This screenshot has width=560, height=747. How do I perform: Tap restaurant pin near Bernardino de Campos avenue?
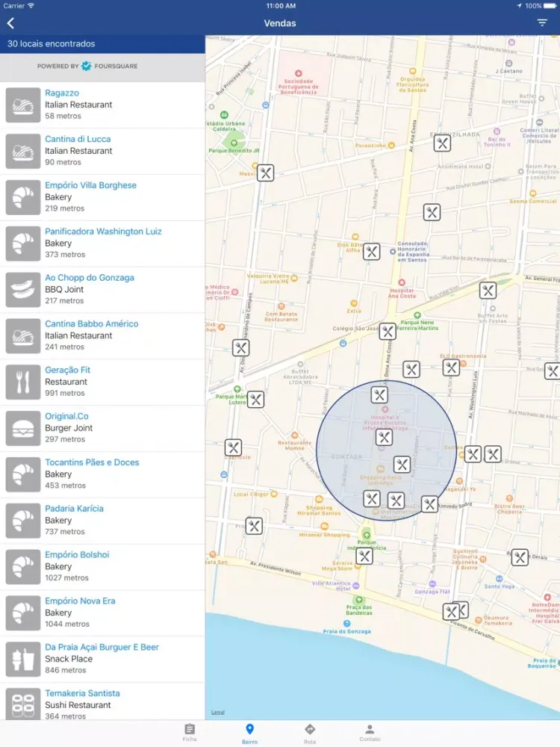tap(241, 348)
